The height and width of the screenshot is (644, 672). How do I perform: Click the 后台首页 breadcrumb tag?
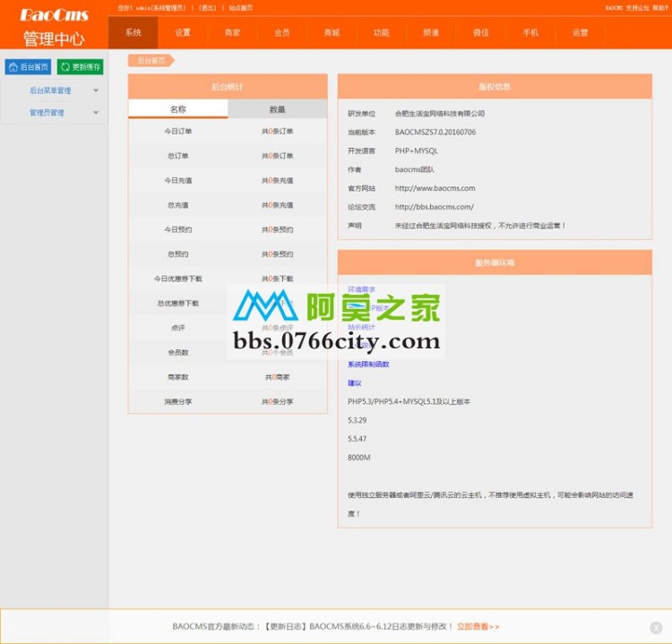tap(151, 60)
